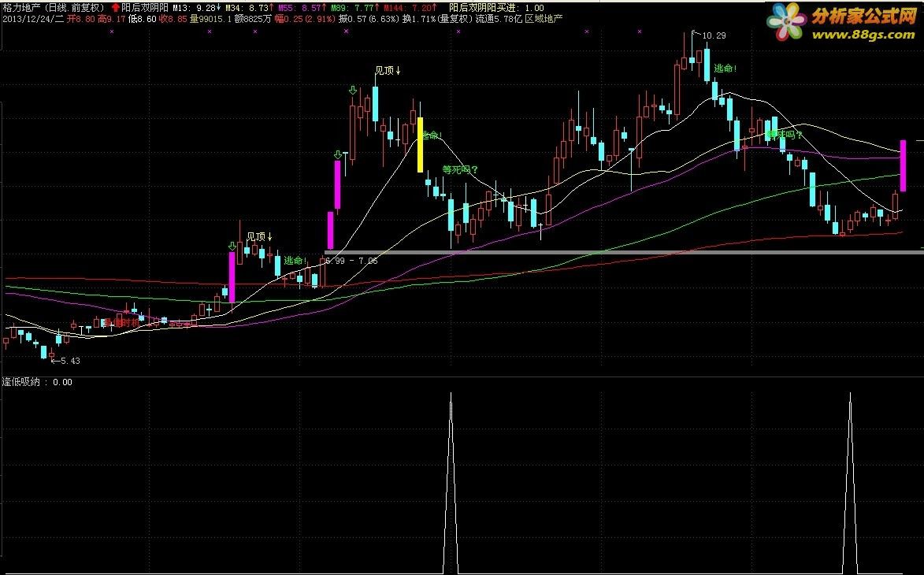Click the amplitude 振0.57(6.63%)
Screen dimensions: 924x575
[x=369, y=18]
